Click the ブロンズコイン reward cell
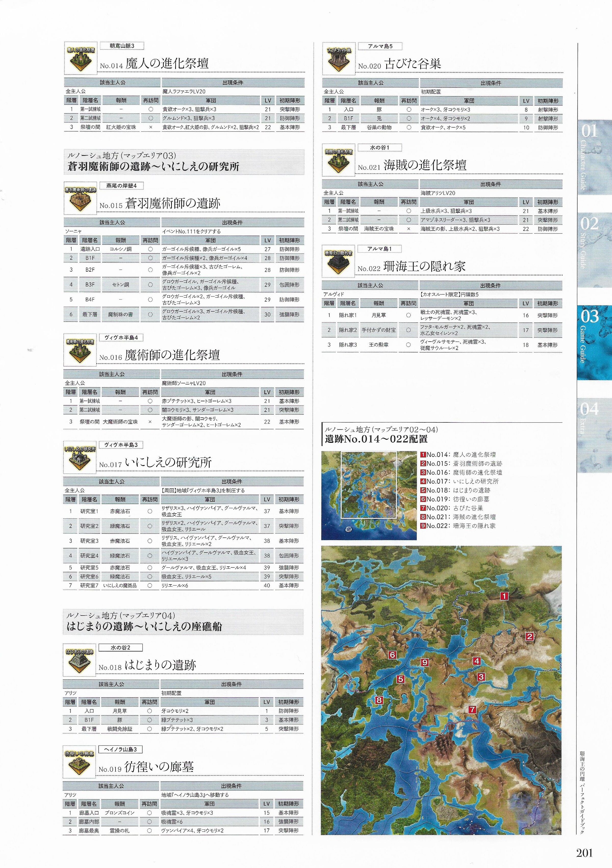This screenshot has width=612, height=868. pyautogui.click(x=119, y=813)
